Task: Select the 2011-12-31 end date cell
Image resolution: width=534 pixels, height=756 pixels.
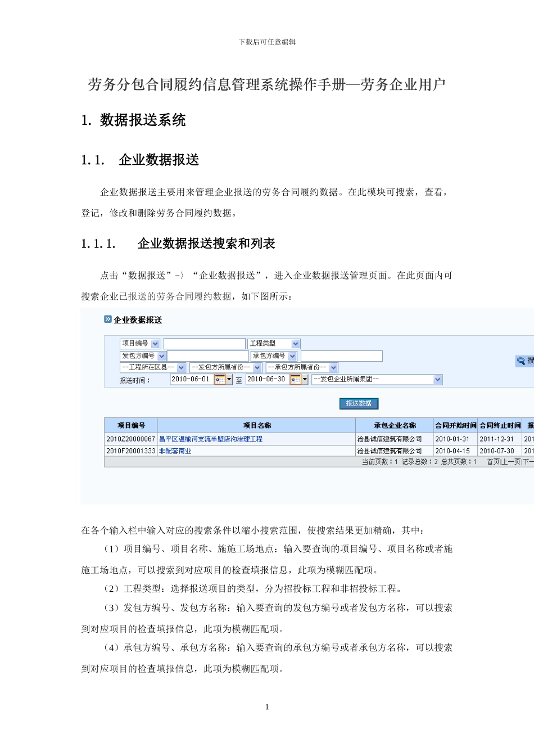Action: (500, 439)
